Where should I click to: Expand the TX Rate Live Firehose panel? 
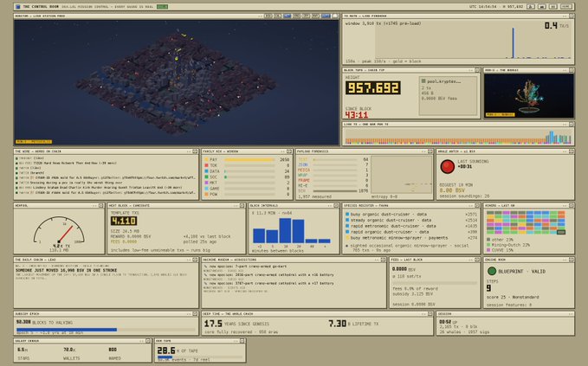pos(572,16)
